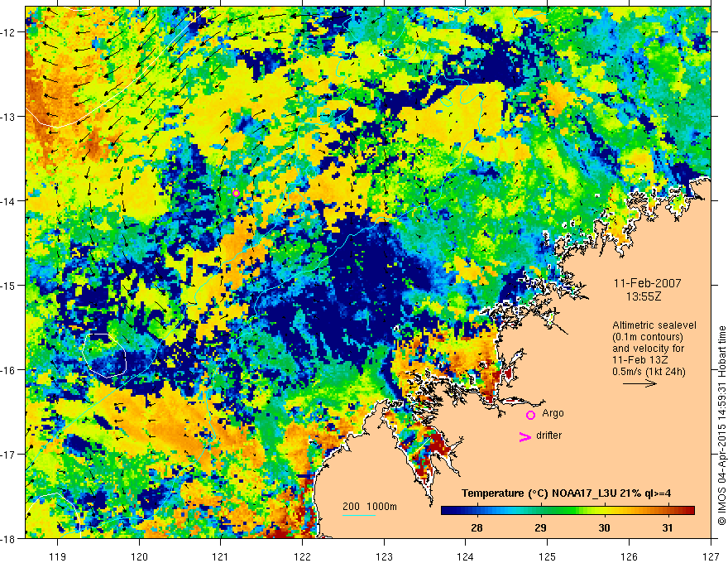Image resolution: width=728 pixels, height=563 pixels.
Task: Click latitude axis label -15
Action: 8,285
